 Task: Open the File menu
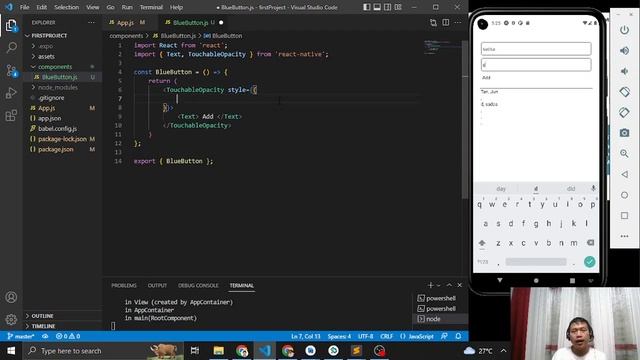click(x=24, y=7)
